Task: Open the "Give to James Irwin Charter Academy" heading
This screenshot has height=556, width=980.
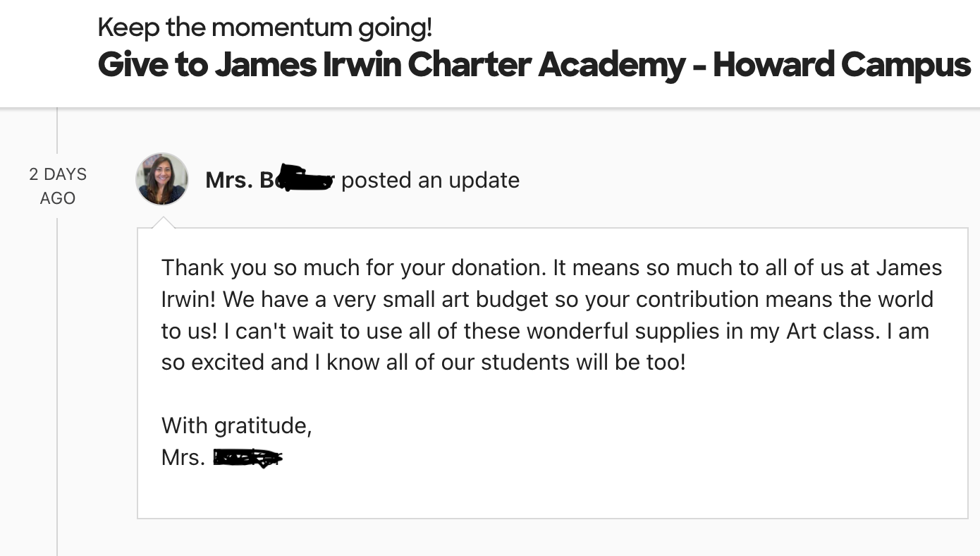Action: pos(391,65)
